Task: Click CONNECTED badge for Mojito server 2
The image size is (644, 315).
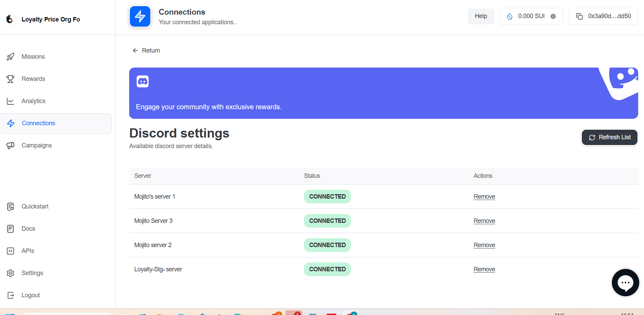Action: coord(327,245)
